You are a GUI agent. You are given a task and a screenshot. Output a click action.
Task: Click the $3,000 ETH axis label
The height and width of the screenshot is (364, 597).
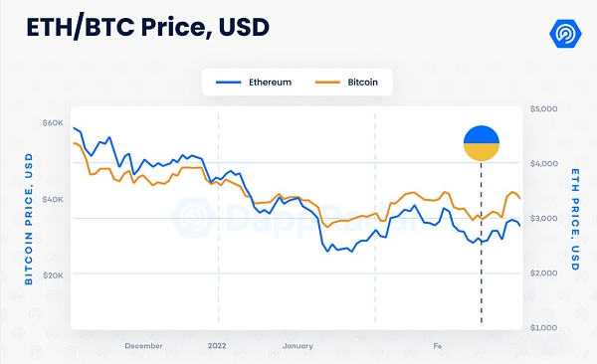coord(543,219)
